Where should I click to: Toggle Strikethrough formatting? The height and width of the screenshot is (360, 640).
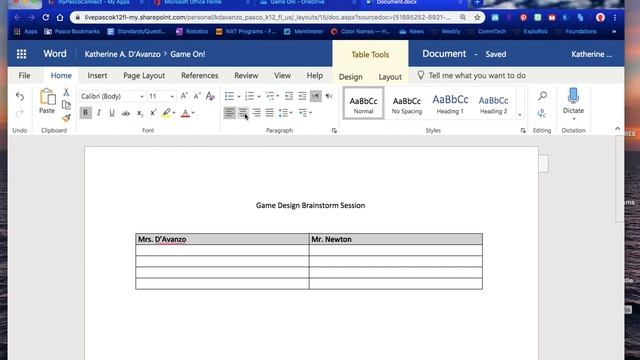(126, 113)
